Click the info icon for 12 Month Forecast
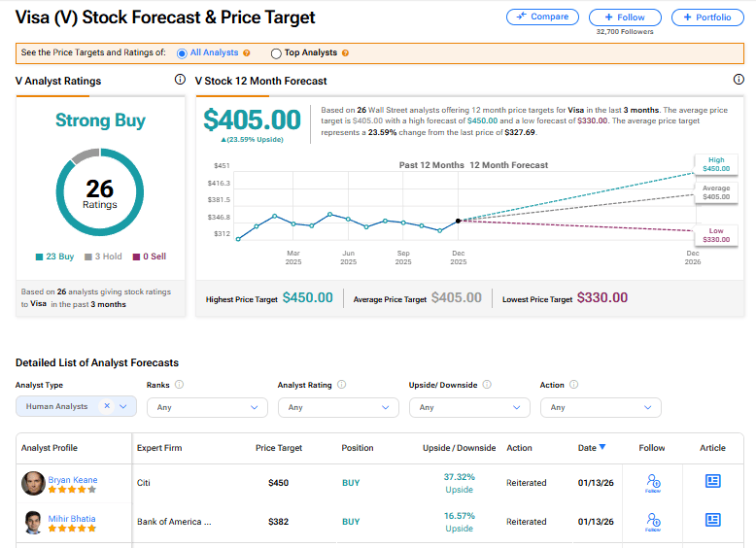Viewport: 756px width, 548px height. [x=739, y=80]
